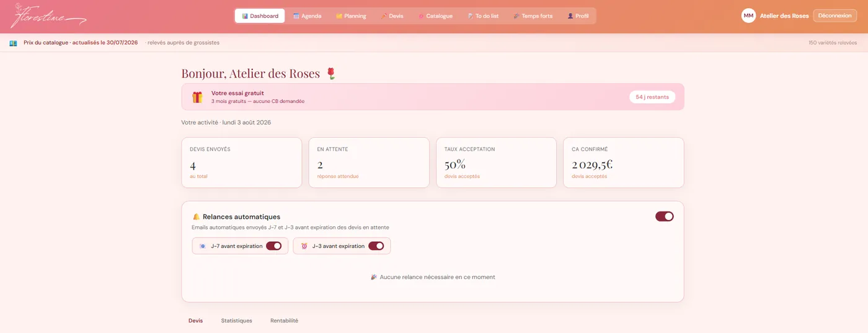Image resolution: width=868 pixels, height=333 pixels.
Task: Open the Profil tab
Action: click(578, 16)
